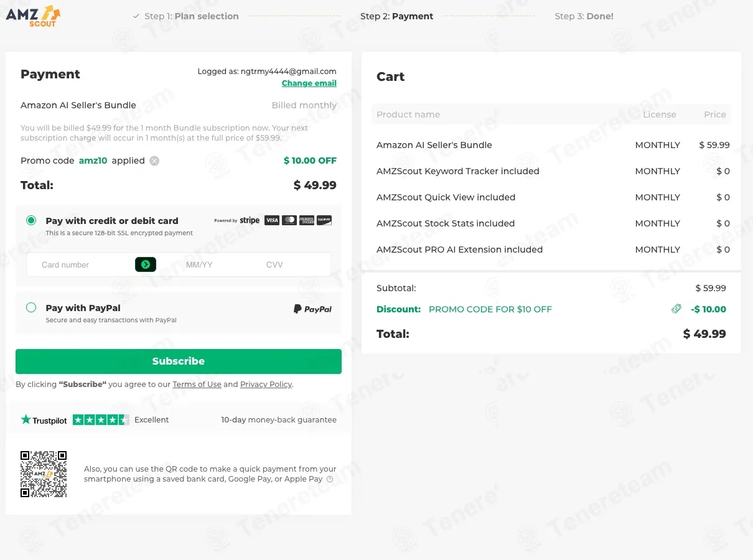Open the Change email link
Image resolution: width=753 pixels, height=560 pixels.
coord(309,83)
